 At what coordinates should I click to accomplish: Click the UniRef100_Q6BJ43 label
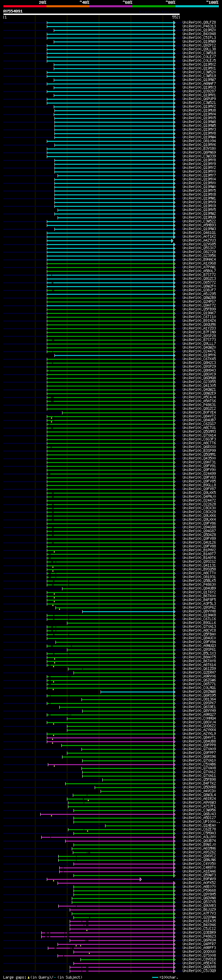pyautogui.click(x=199, y=814)
